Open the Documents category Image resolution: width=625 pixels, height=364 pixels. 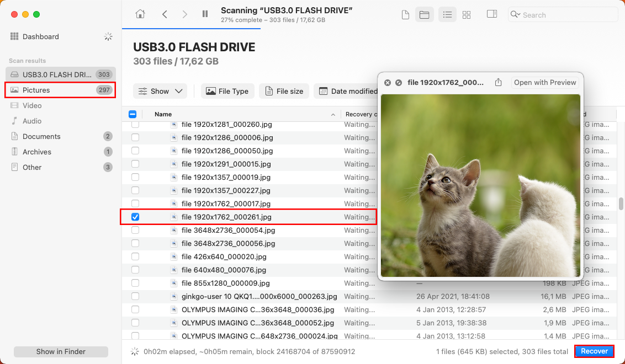tap(61, 136)
